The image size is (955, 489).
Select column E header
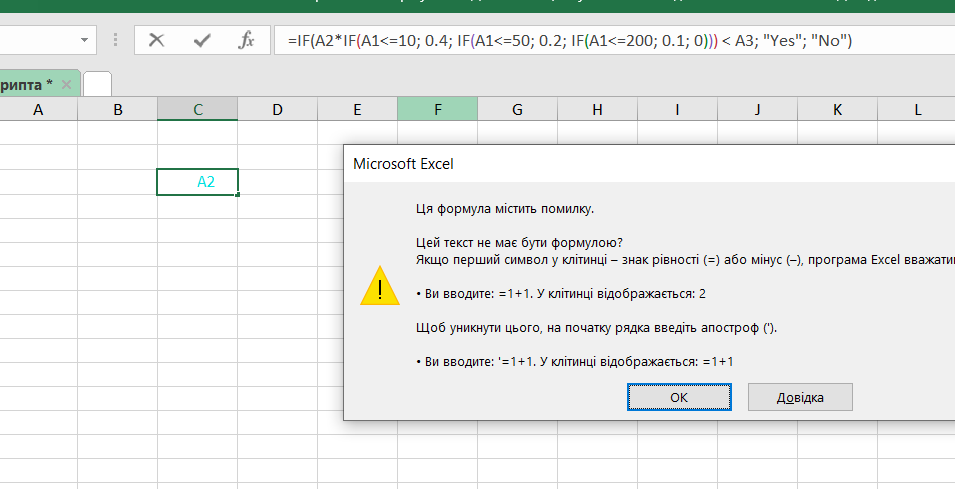(357, 110)
